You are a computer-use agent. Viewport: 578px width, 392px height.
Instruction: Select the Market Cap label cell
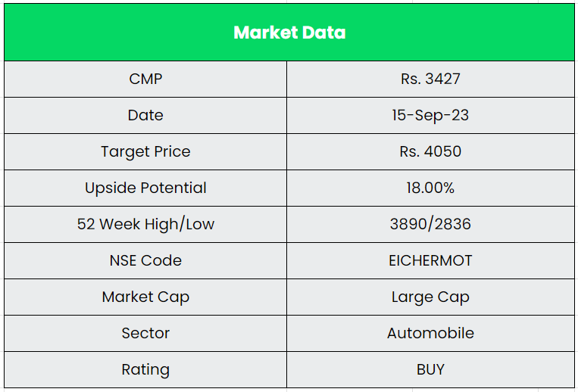(145, 297)
